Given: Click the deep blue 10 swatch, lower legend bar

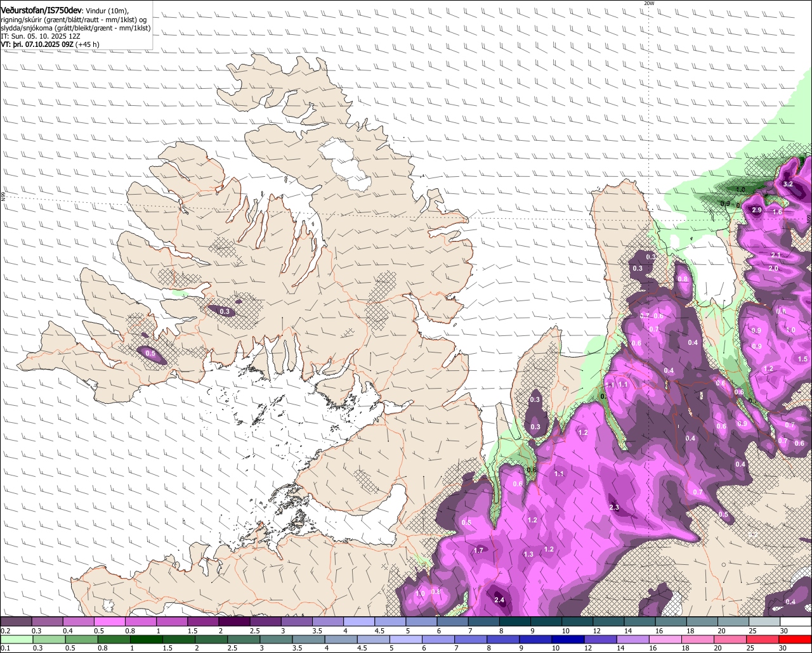Looking at the screenshot, I should click(x=568, y=640).
